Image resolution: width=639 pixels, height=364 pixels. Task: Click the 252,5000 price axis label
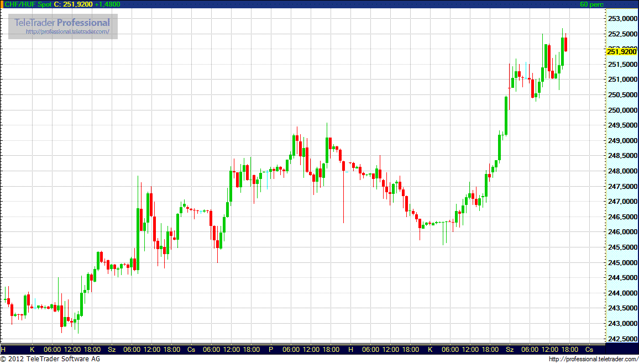pyautogui.click(x=622, y=34)
